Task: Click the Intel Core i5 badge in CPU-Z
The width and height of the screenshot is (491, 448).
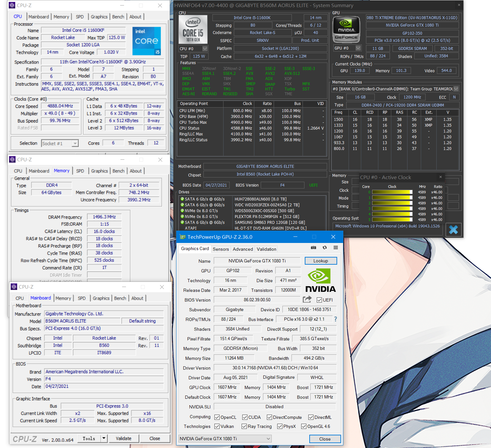Action: point(147,41)
